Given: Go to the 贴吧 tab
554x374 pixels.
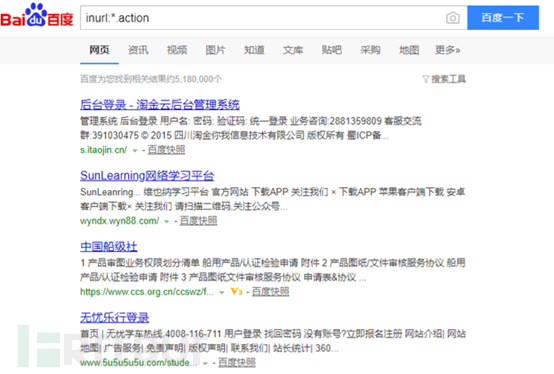Looking at the screenshot, I should click(331, 50).
